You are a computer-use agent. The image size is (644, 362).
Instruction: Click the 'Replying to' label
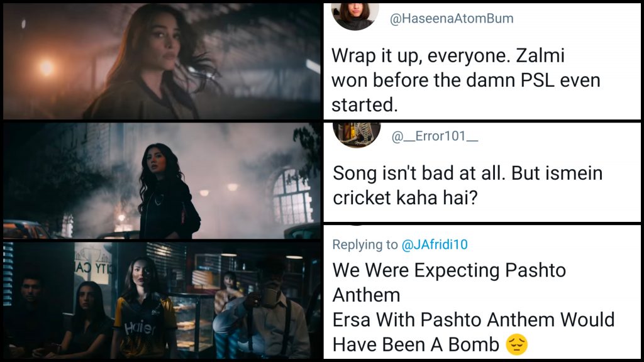[x=365, y=244]
